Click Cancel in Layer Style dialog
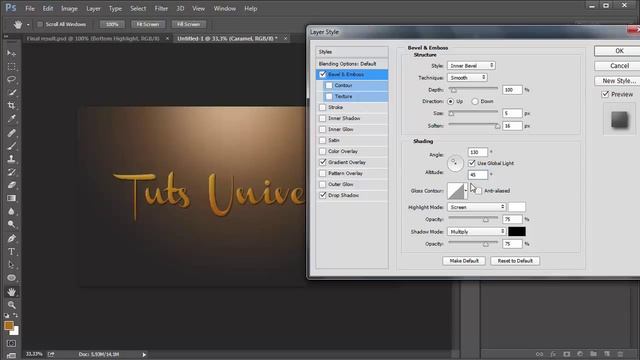The width and height of the screenshot is (640, 360). tap(619, 66)
